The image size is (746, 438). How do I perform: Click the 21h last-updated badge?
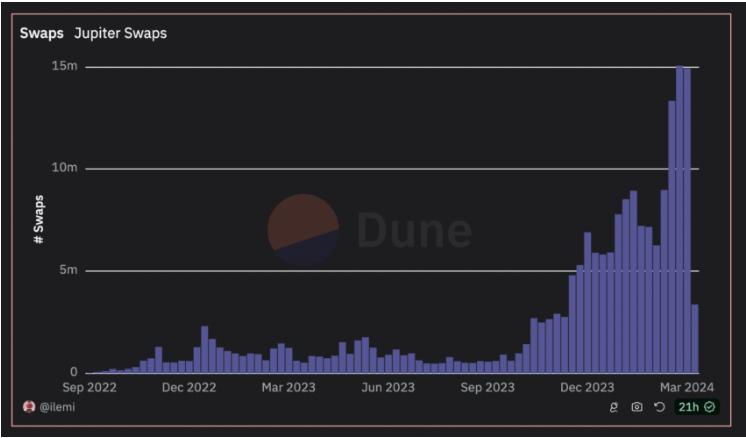coord(689,407)
